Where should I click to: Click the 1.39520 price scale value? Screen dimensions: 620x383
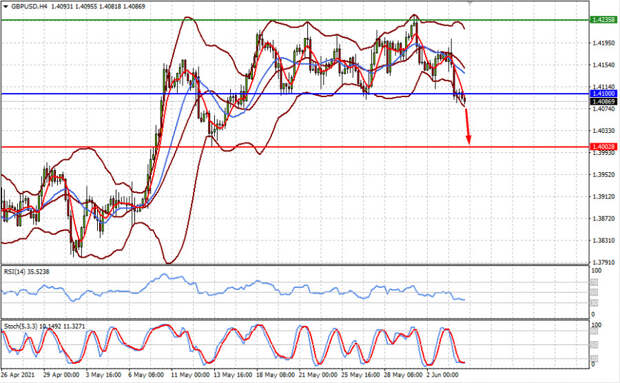click(604, 174)
